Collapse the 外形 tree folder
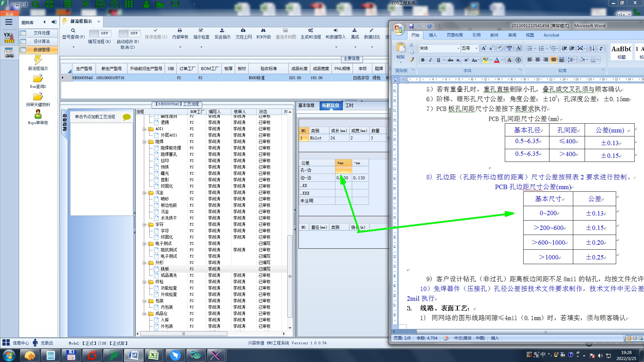Viewport: 644px width, 362px height. (x=144, y=263)
